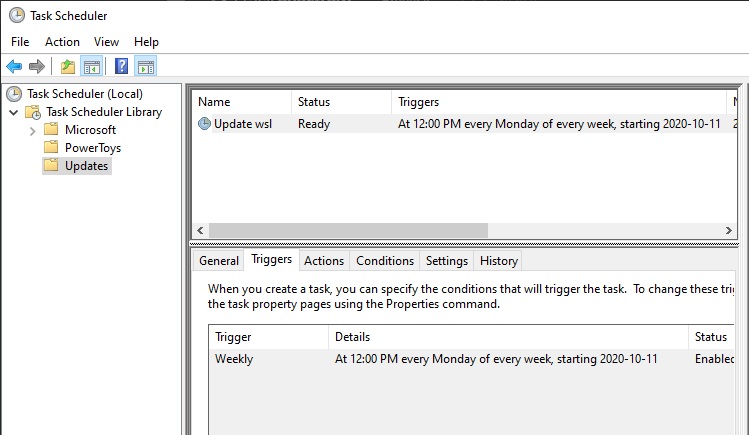Screen dimensions: 749x435
Task: Open the Conditions tab
Action: (385, 261)
